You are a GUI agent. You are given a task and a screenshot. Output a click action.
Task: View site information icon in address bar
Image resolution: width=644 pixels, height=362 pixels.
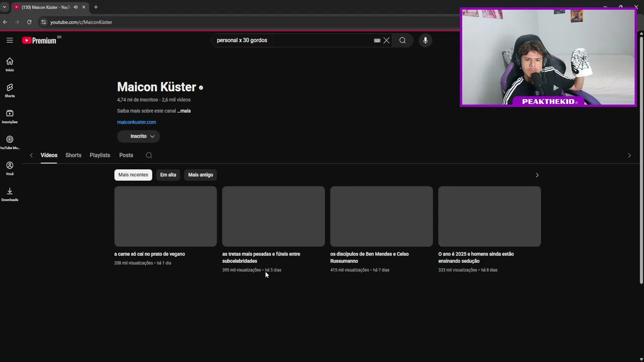pos(44,22)
